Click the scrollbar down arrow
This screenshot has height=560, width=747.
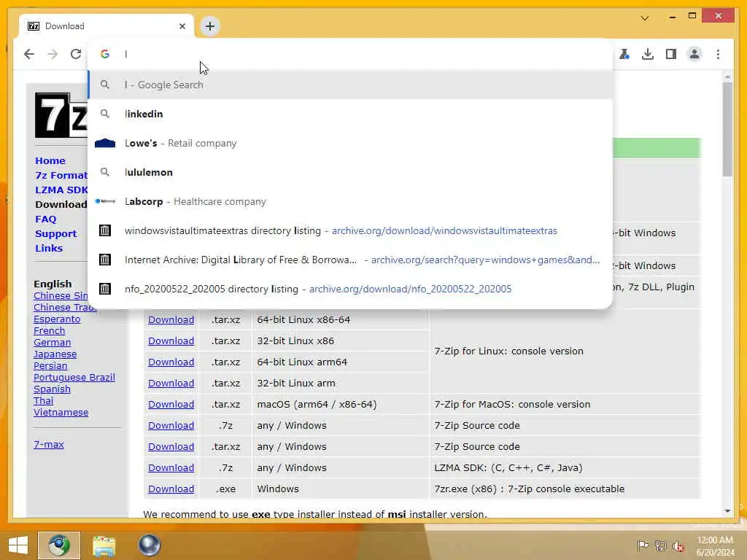click(727, 511)
